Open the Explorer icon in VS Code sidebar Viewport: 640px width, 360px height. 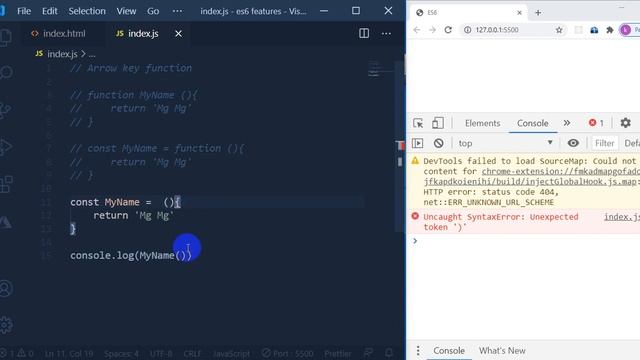coord(5,37)
